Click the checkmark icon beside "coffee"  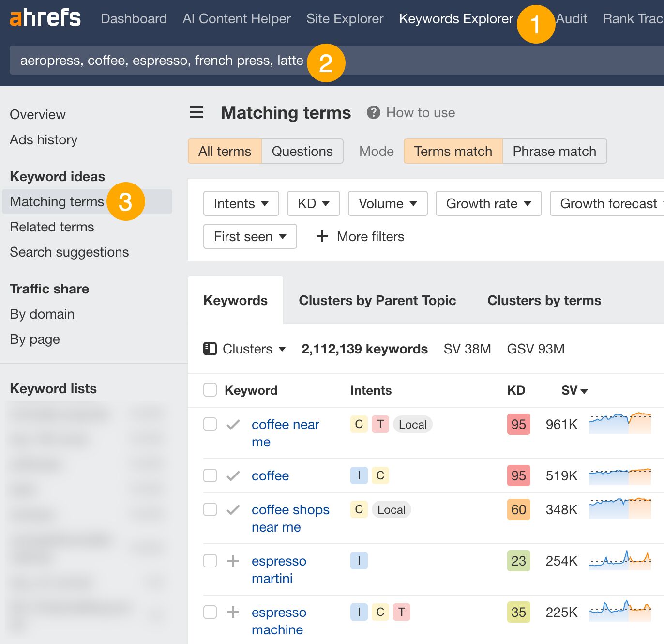[x=233, y=475]
